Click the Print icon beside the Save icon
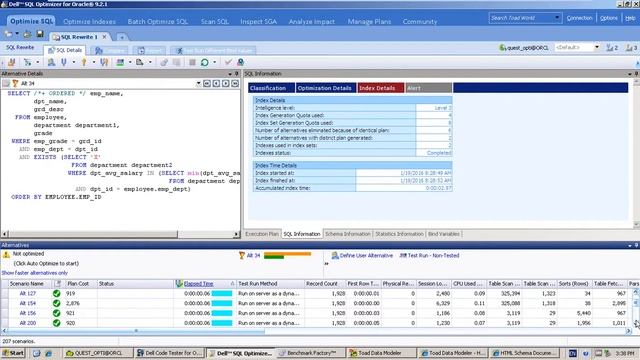The width and height of the screenshot is (640, 360). click(x=27, y=34)
